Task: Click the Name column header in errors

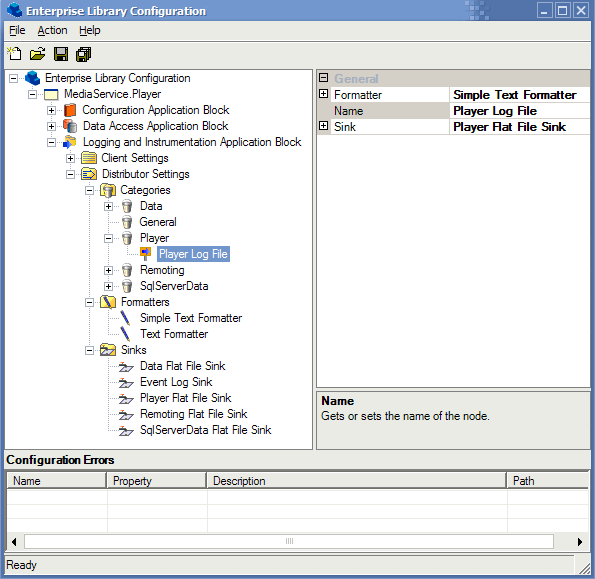Action: click(56, 481)
